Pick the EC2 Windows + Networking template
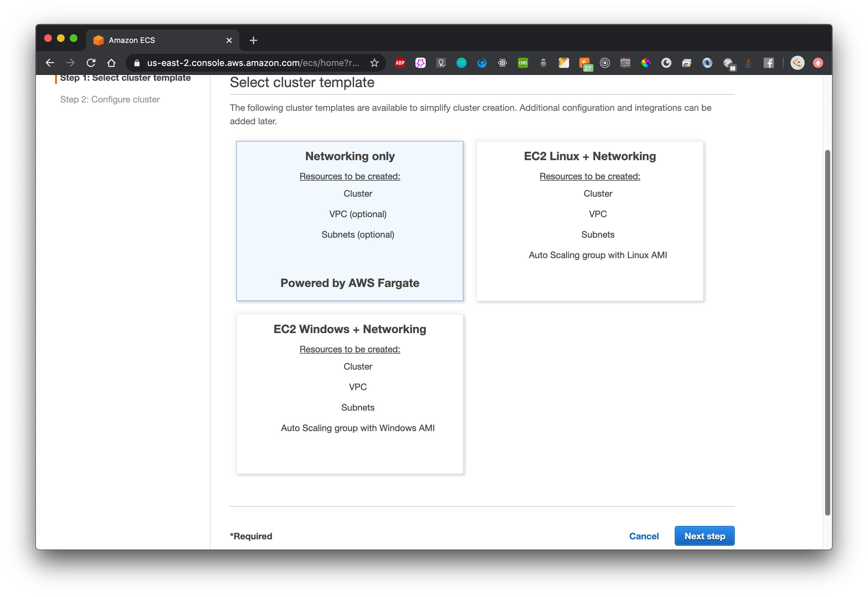Viewport: 868px width, 597px height. 350,394
